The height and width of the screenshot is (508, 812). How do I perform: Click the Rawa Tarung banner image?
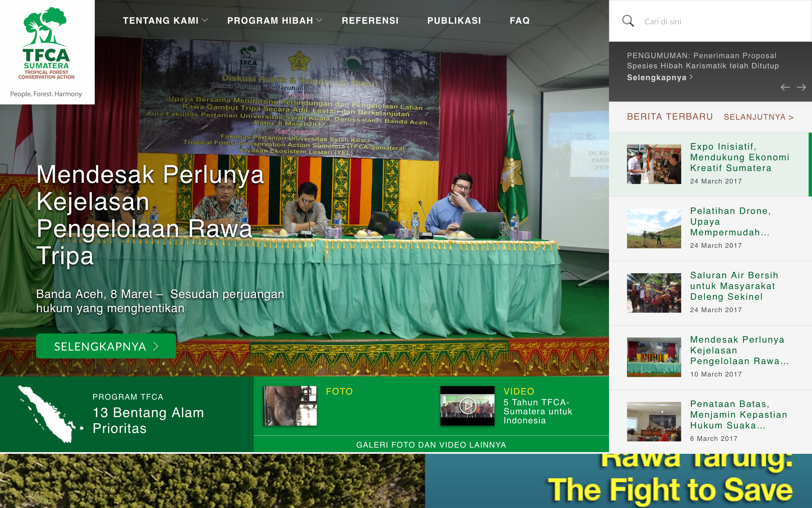(x=406, y=481)
